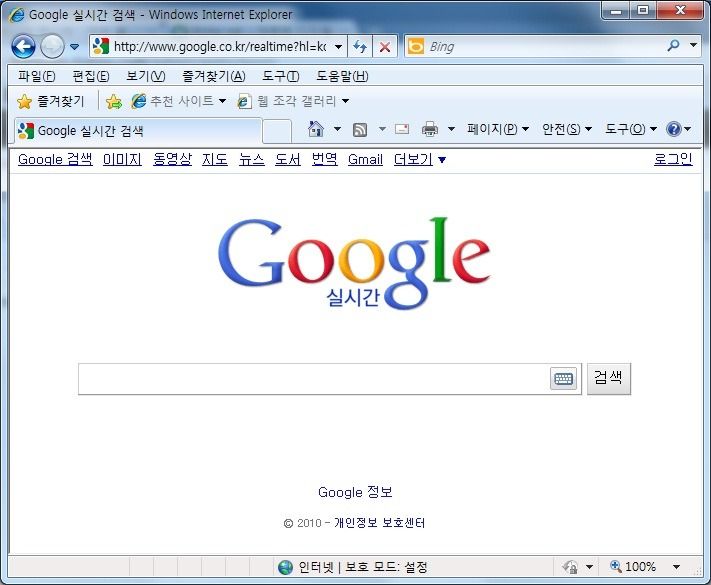Refresh the page with the refresh icon
This screenshot has width=711, height=585.
click(x=360, y=46)
